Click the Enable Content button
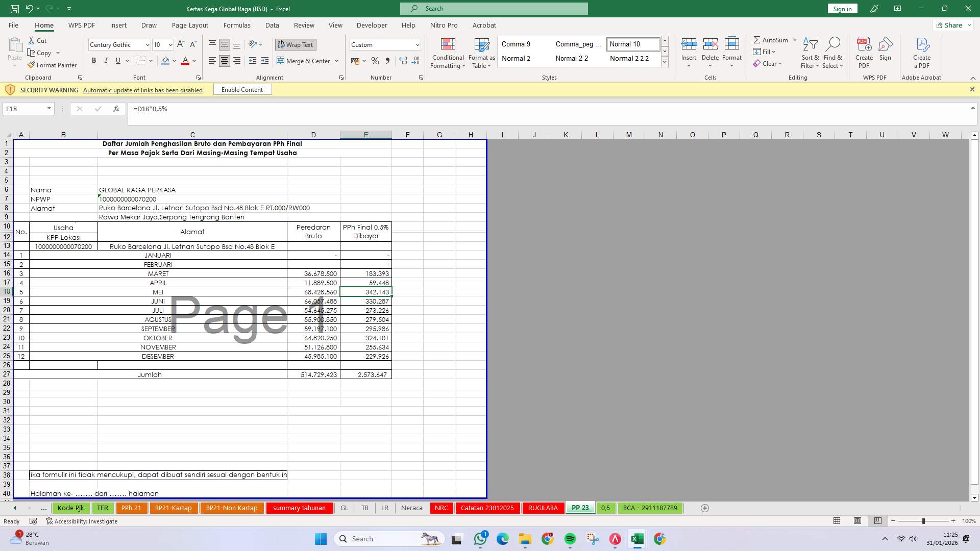 coord(242,89)
